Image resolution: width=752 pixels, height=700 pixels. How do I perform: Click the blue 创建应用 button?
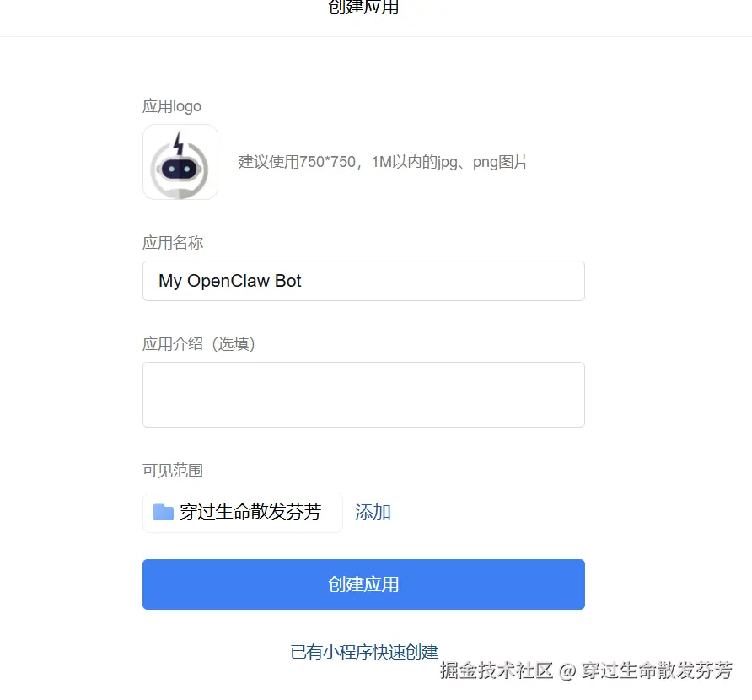point(363,584)
